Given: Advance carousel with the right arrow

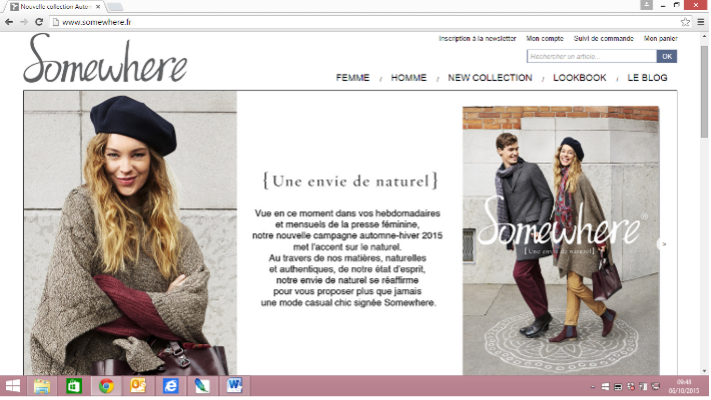Looking at the screenshot, I should tap(664, 243).
